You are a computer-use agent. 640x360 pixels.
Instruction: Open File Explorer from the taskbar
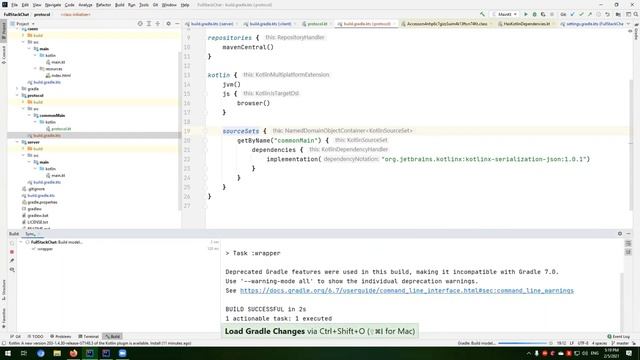point(57,353)
